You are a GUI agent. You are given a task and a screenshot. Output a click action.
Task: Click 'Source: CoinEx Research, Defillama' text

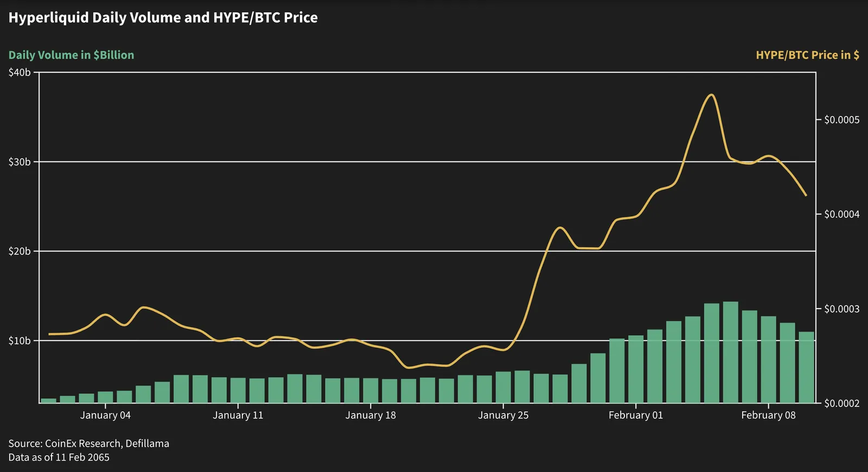click(88, 443)
